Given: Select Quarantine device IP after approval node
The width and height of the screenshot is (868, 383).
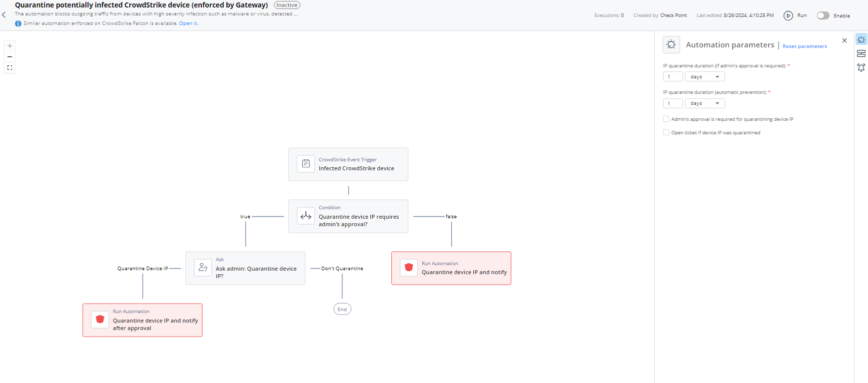Looking at the screenshot, I should click(x=142, y=320).
